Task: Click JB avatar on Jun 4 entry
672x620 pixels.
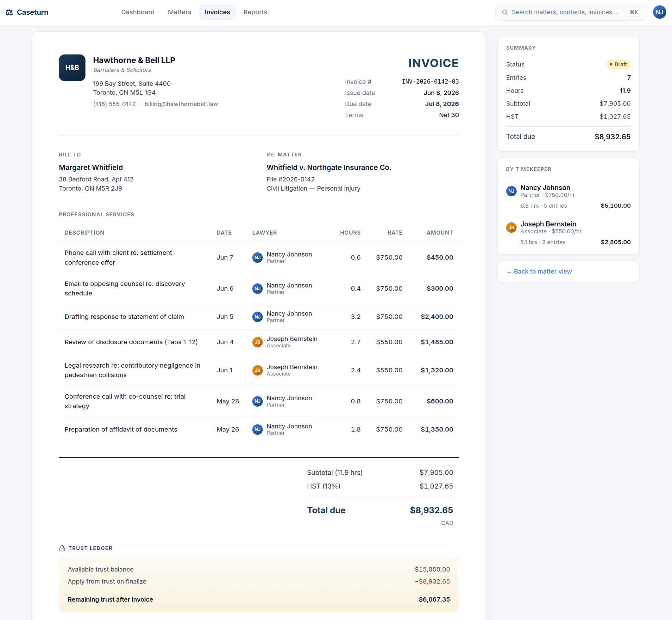Action: 257,342
